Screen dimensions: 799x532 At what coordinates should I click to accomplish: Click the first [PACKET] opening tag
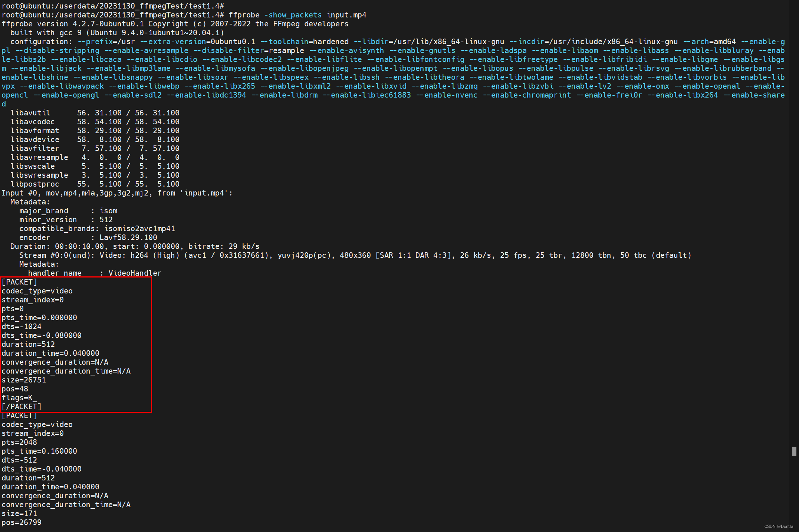19,282
